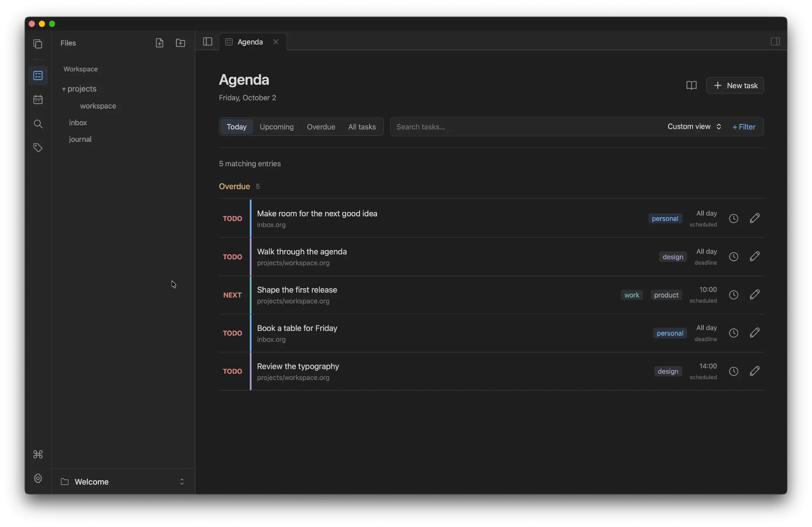Open the Files view icon in the sidebar
The image size is (812, 527).
click(x=38, y=44)
